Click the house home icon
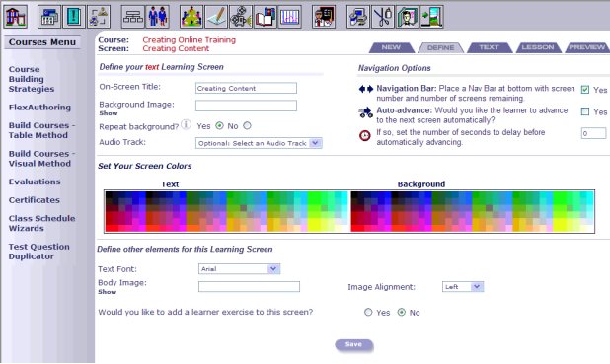610x364 pixels. (x=16, y=17)
